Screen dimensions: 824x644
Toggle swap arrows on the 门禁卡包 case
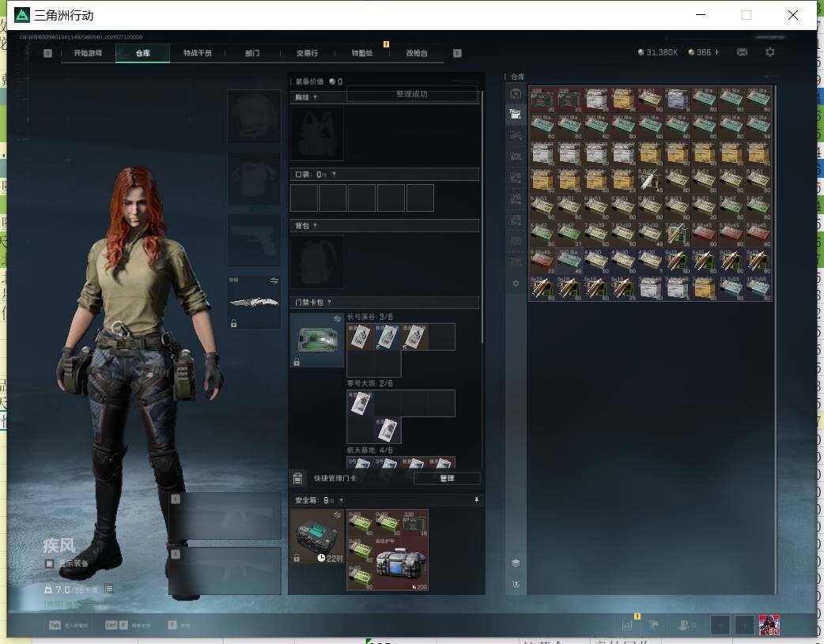[337, 319]
